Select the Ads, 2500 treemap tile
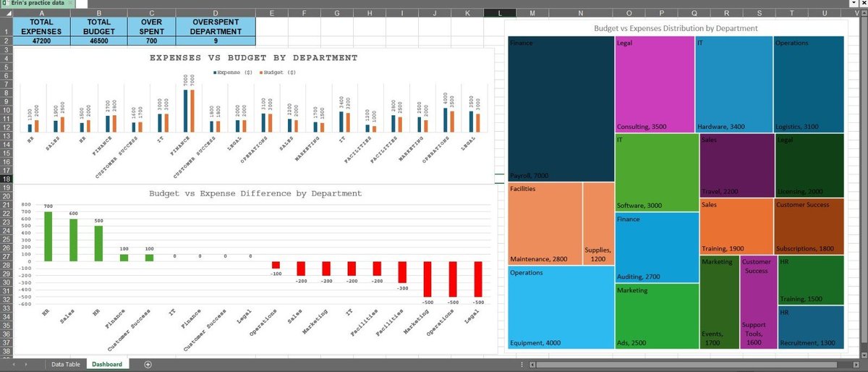Viewport: 868px width, 372px height. point(656,316)
